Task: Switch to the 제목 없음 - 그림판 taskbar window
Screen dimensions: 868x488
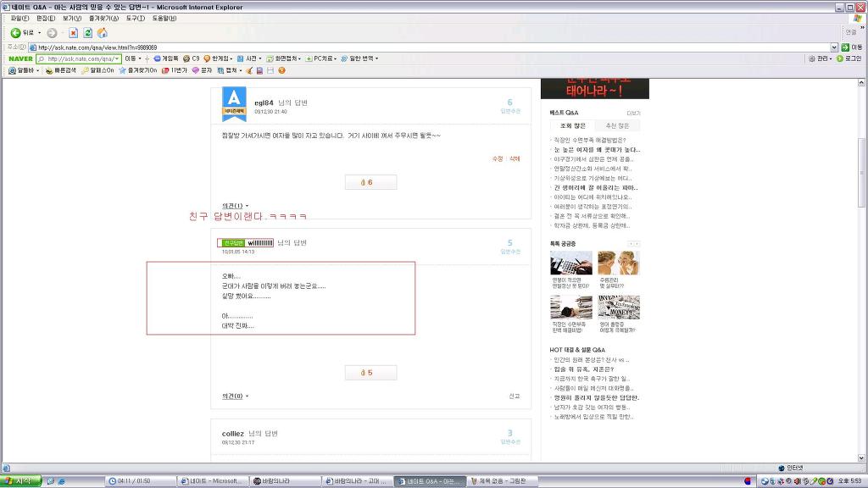Action: click(x=504, y=481)
